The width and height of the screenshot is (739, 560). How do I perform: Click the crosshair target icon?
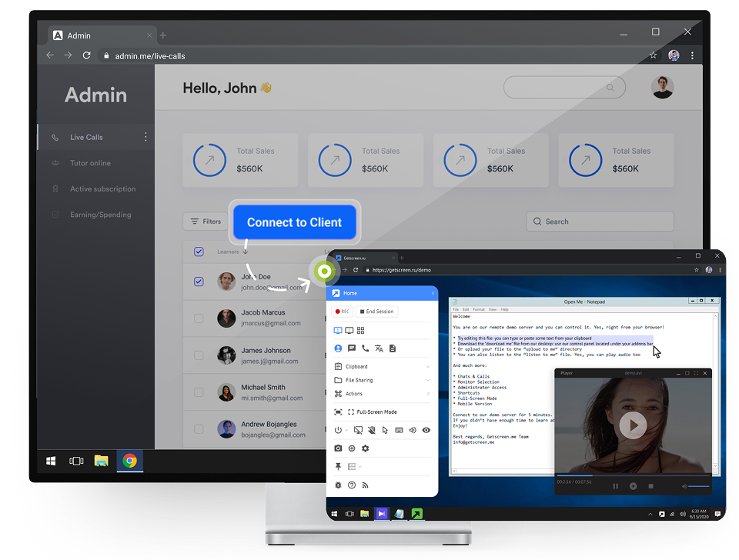(352, 448)
